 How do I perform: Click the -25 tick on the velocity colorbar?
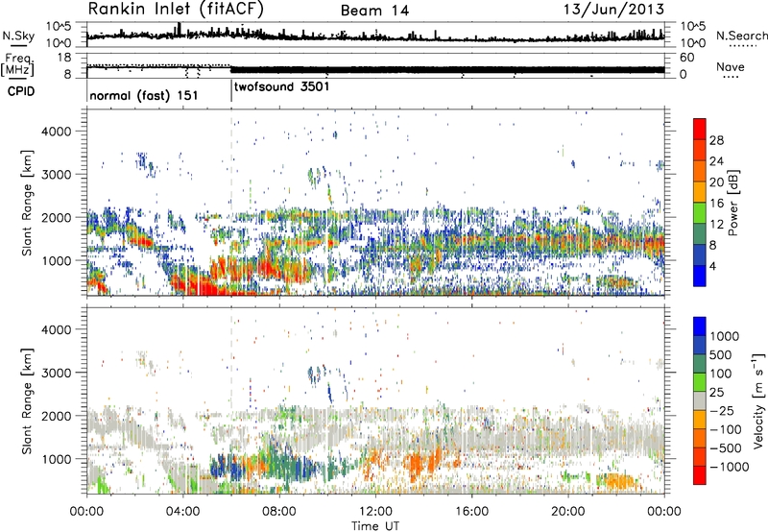(x=721, y=411)
